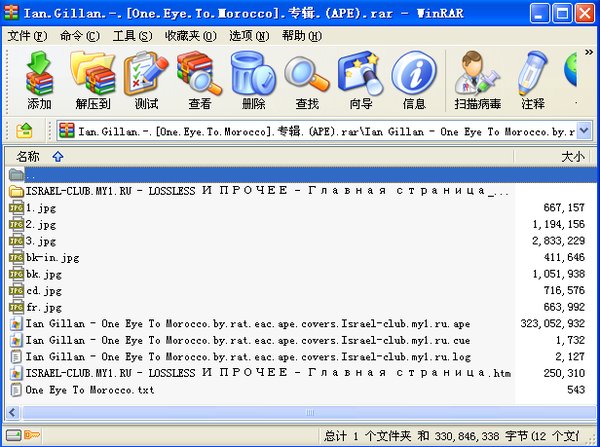This screenshot has width=600, height=447.
Task: Open the address path dropdown arrow
Action: (584, 131)
